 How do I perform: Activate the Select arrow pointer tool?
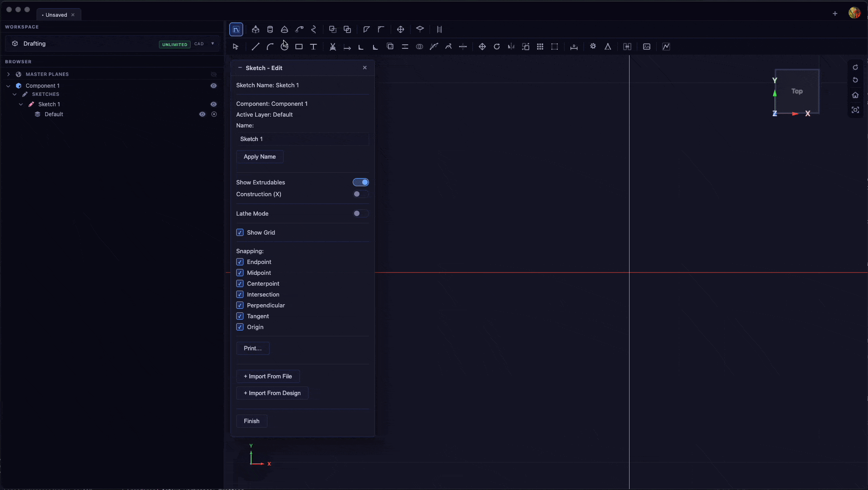click(235, 47)
